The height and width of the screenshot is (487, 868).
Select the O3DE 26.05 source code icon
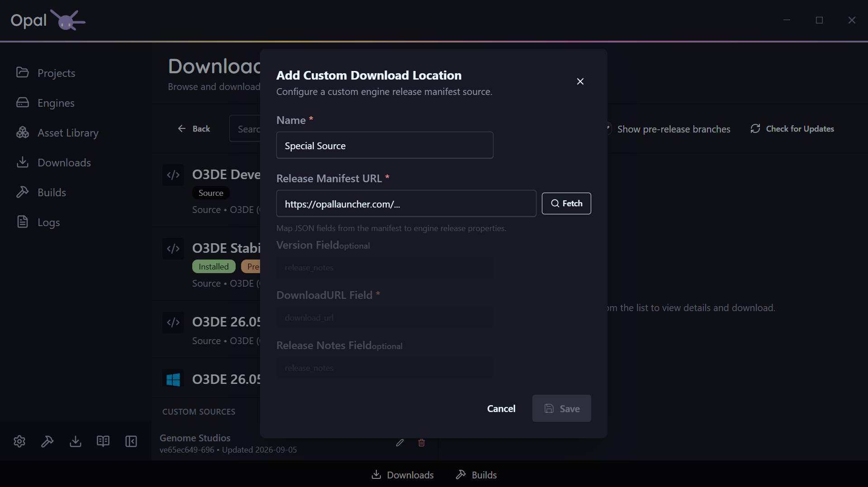[x=173, y=322]
